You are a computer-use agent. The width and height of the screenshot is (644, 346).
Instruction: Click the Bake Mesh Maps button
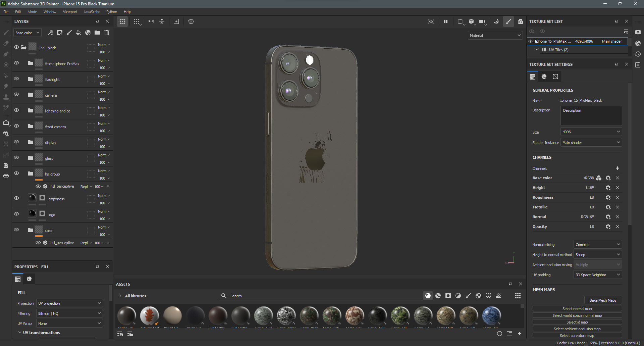[x=603, y=300]
